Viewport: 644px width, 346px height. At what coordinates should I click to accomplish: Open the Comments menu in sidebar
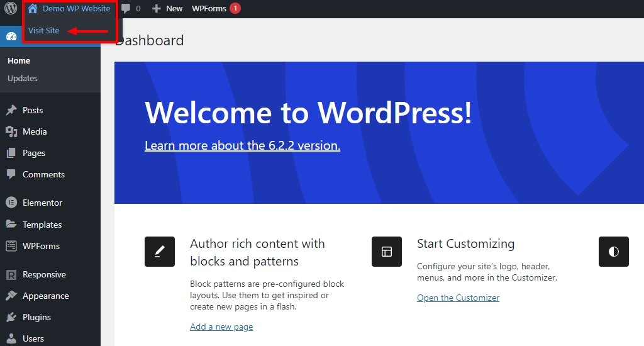click(43, 174)
